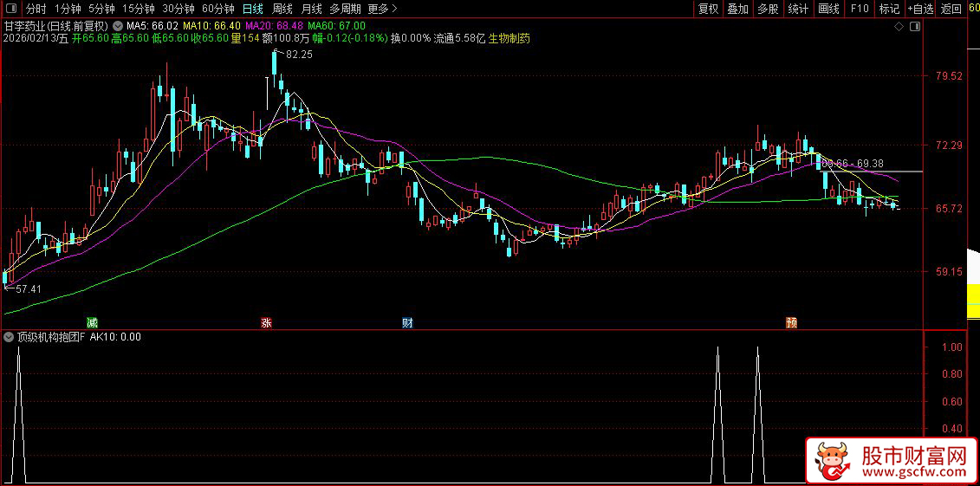Image resolution: width=980 pixels, height=486 pixels.
Task: Switch to 30分钟 period
Action: 178,9
